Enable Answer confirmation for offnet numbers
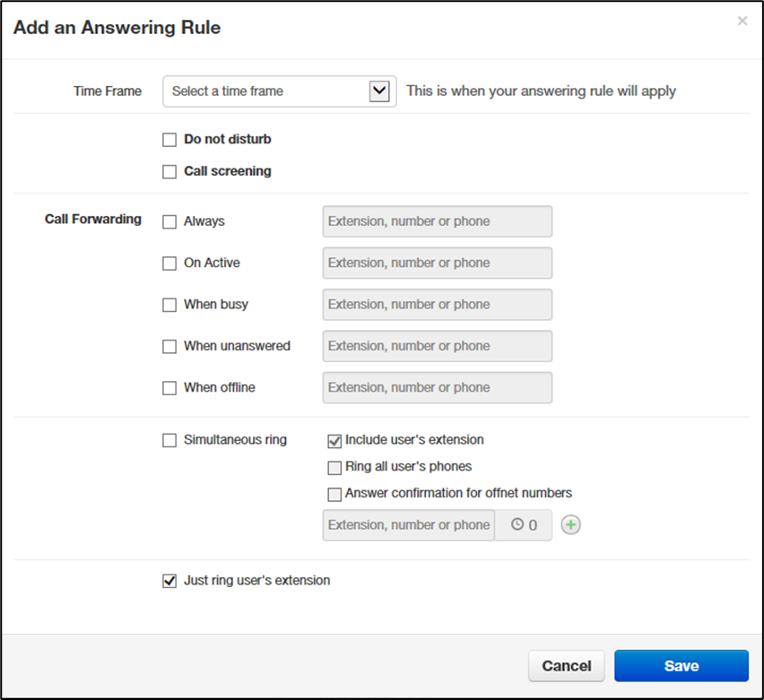 pos(334,494)
